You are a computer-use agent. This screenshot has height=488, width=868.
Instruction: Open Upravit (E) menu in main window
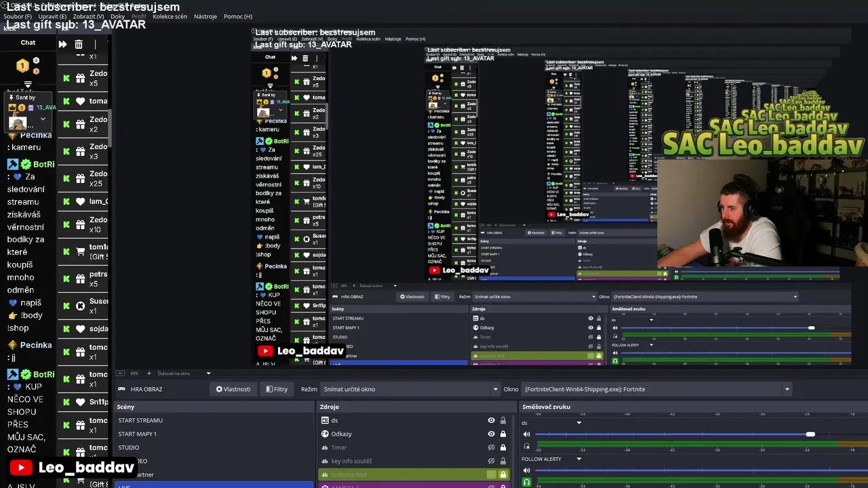pyautogui.click(x=52, y=16)
